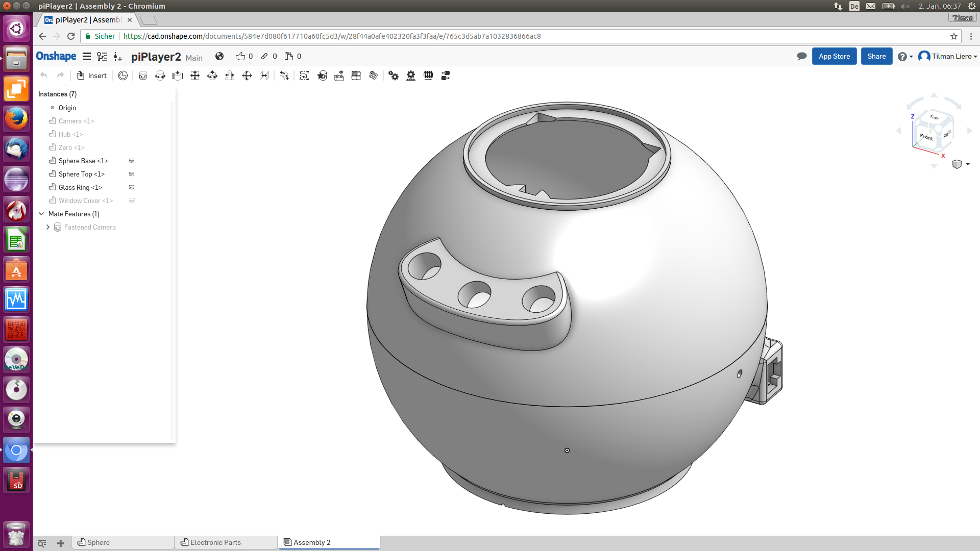Click the undo arrow
Image resolution: width=980 pixels, height=551 pixels.
click(44, 76)
